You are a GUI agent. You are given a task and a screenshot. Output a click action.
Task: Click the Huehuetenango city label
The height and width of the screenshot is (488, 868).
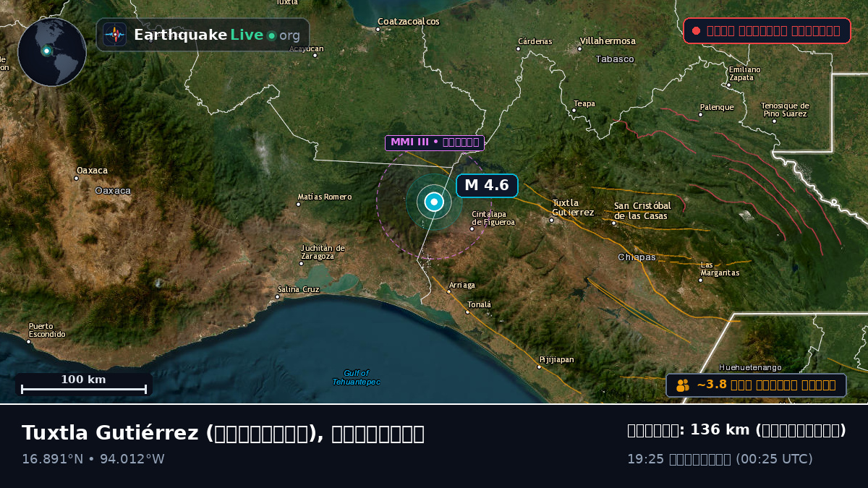click(749, 367)
